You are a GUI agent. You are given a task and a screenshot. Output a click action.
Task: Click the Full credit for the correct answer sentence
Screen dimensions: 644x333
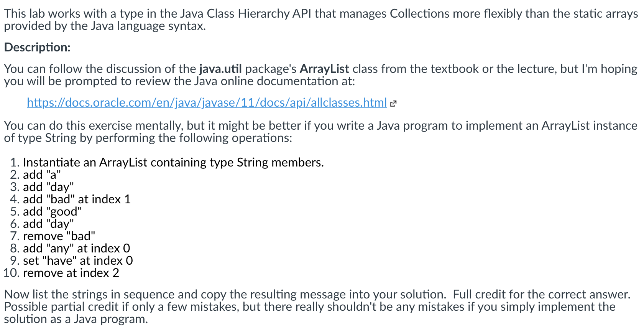tap(541, 294)
